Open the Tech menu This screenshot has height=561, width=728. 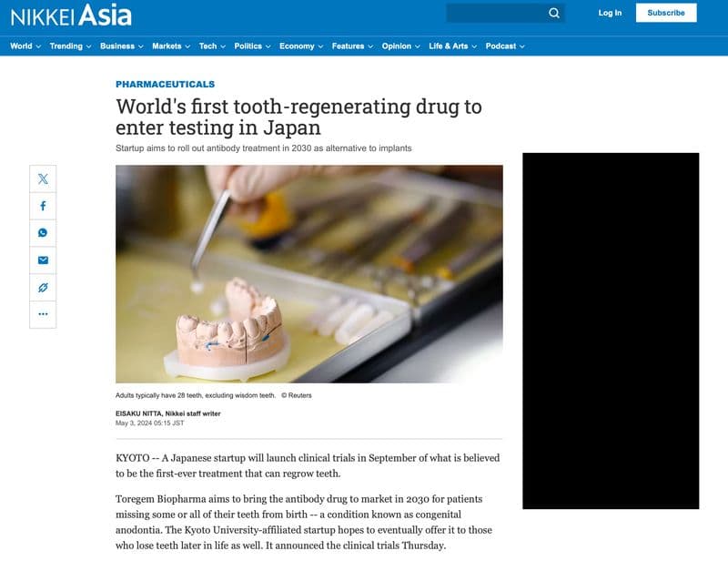212,46
